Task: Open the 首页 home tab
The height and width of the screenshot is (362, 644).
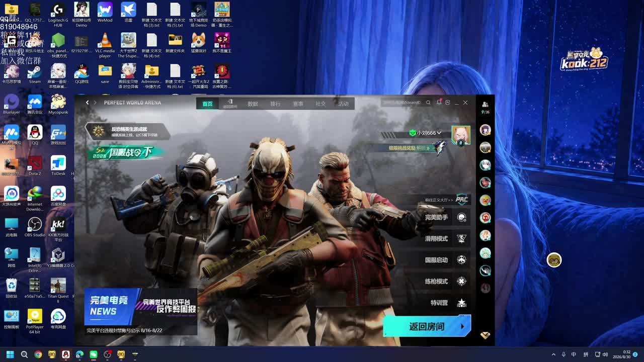Action: tap(207, 104)
